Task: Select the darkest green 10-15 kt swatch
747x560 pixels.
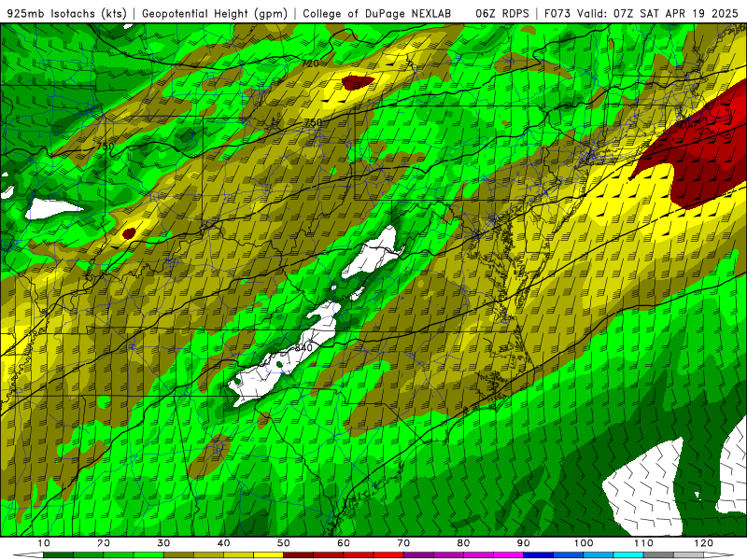Action: tap(58, 555)
